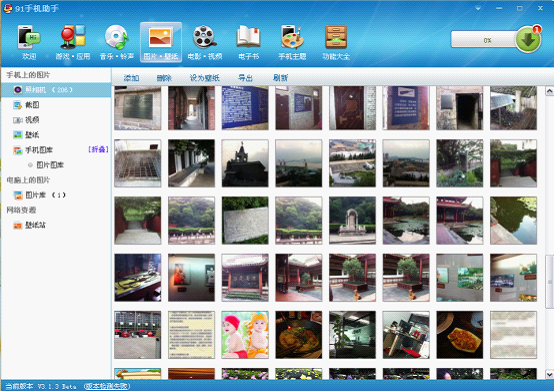
Task: Select the church silhouette photo thumbnail
Action: (x=245, y=163)
